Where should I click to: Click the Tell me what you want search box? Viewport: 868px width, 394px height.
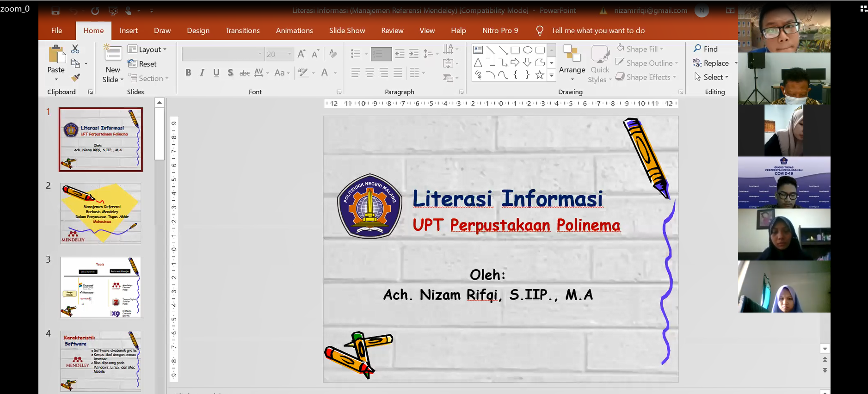pyautogui.click(x=597, y=31)
